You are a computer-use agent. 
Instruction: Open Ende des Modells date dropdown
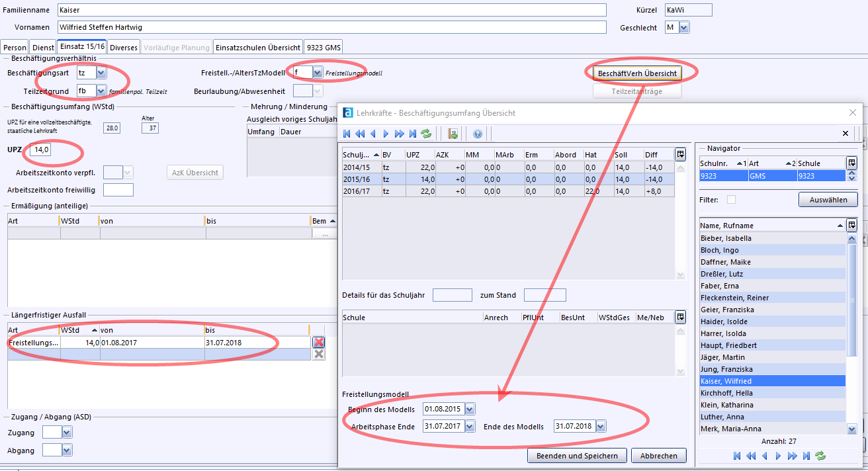[601, 427]
